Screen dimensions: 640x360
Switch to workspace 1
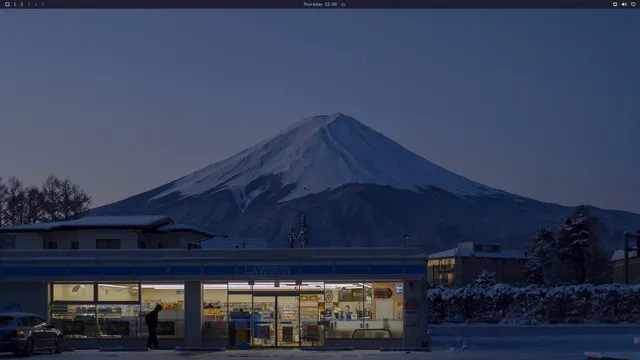[15, 4]
